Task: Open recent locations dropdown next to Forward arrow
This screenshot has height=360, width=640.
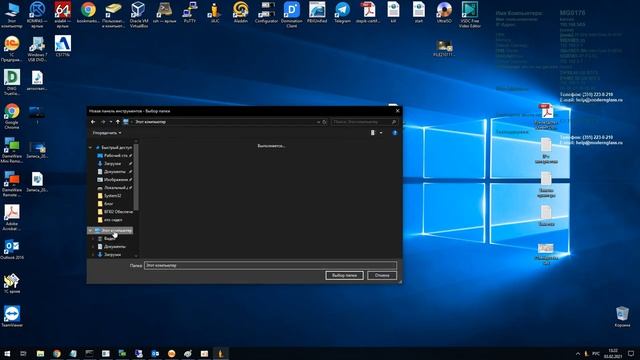Action: pyautogui.click(x=110, y=122)
